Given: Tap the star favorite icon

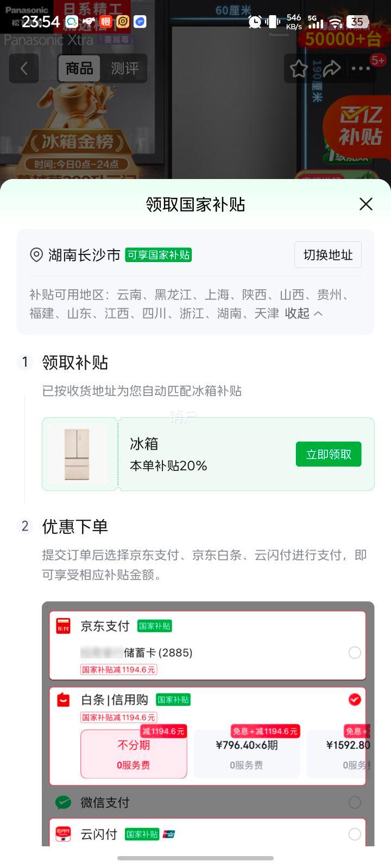Looking at the screenshot, I should click(x=299, y=69).
